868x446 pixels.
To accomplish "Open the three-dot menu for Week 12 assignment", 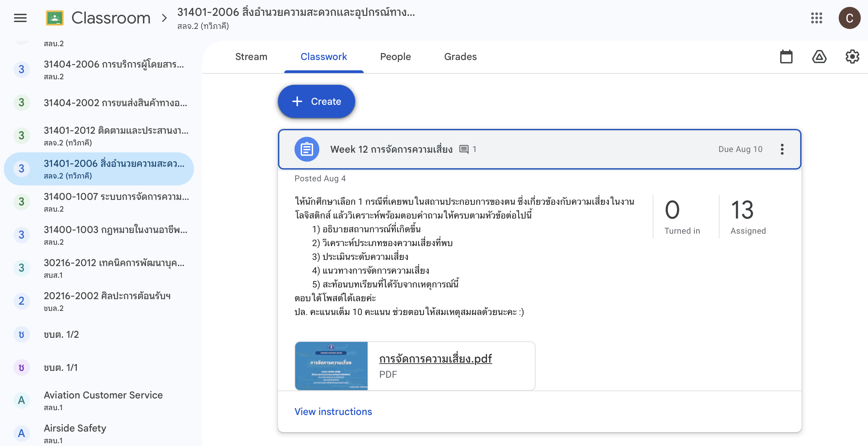I will pos(782,149).
